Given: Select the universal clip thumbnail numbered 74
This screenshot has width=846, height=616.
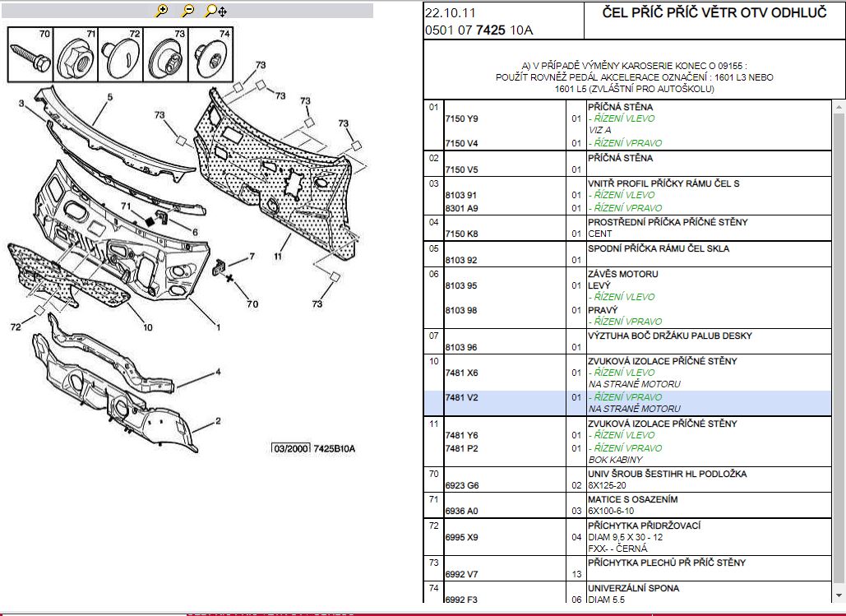Looking at the screenshot, I should point(210,56).
